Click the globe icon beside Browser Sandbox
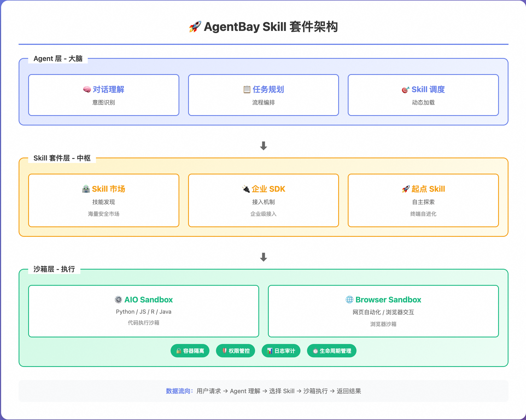Screen dimensions: 526x420 coord(349,300)
